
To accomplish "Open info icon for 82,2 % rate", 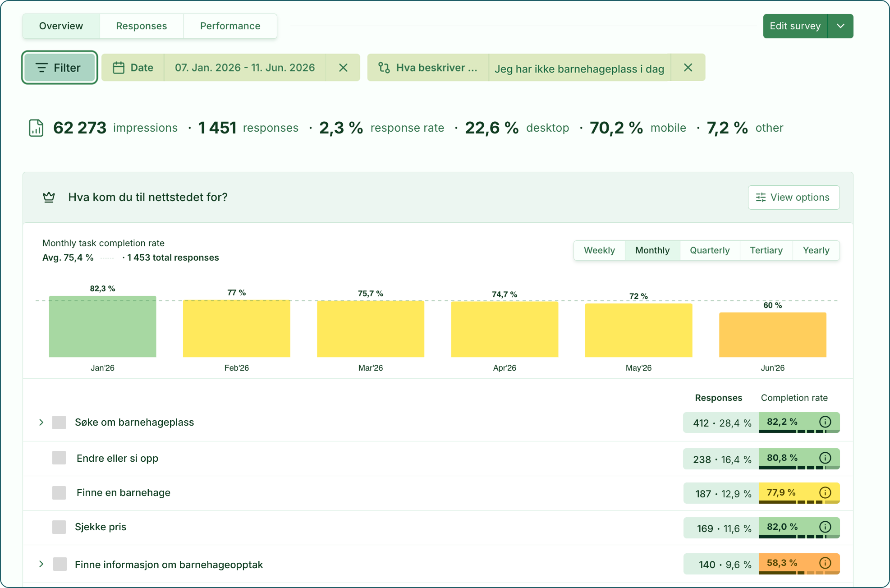I will [825, 422].
